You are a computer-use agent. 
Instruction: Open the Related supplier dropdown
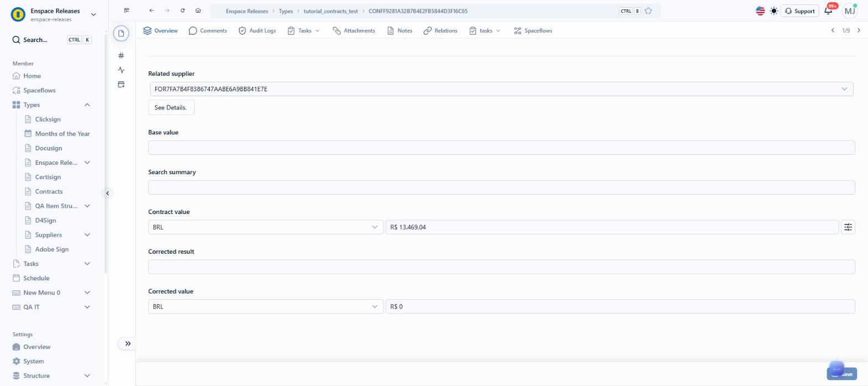502,89
